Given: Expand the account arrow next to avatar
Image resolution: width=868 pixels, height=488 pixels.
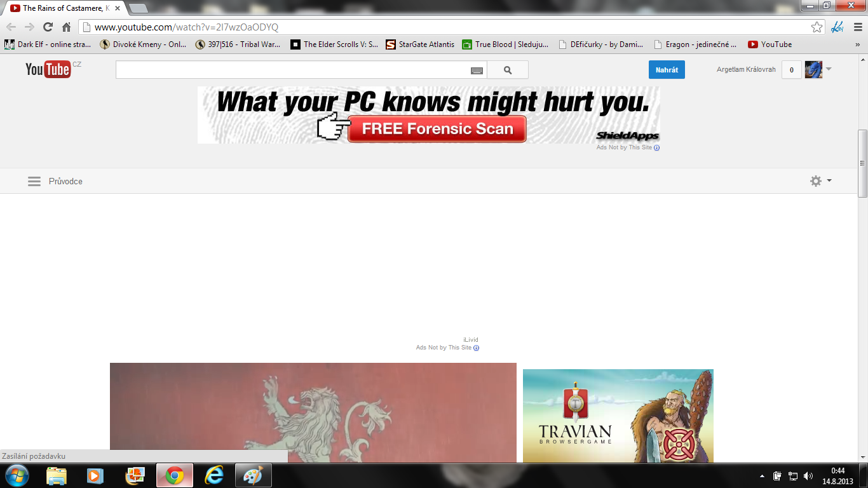Looking at the screenshot, I should [x=829, y=69].
